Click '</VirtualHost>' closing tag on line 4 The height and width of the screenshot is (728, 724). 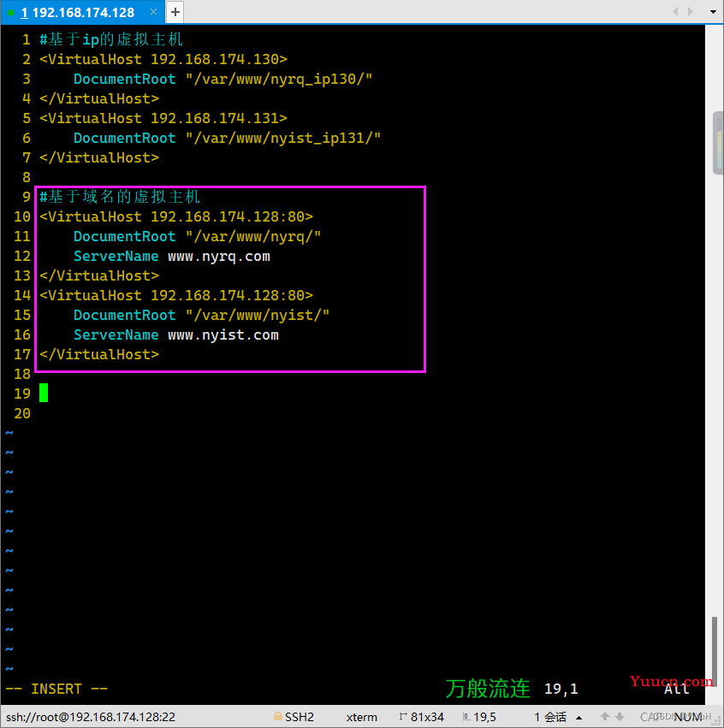(99, 99)
